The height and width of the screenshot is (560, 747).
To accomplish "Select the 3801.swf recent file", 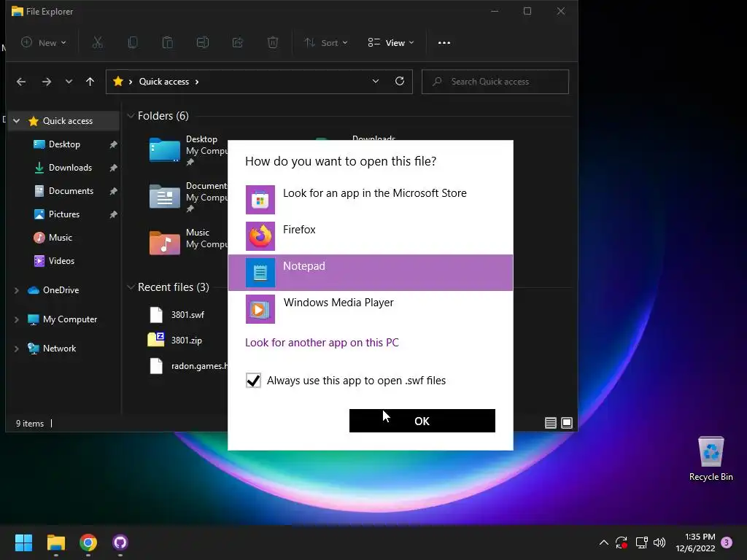I will pyautogui.click(x=187, y=315).
